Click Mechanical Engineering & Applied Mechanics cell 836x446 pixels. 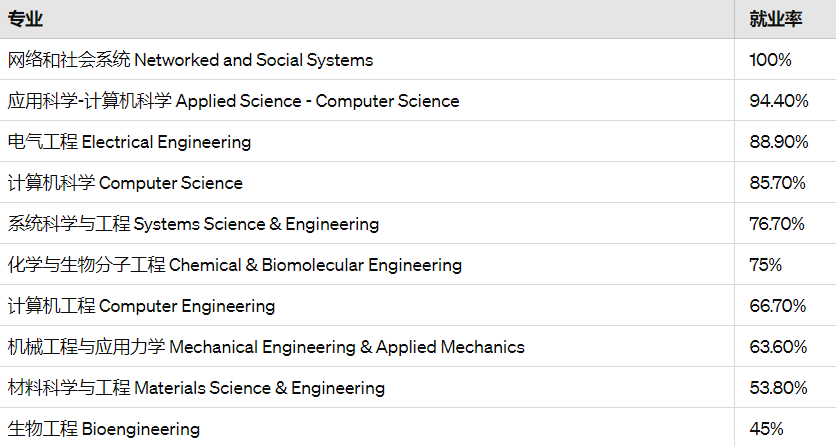[x=367, y=347]
